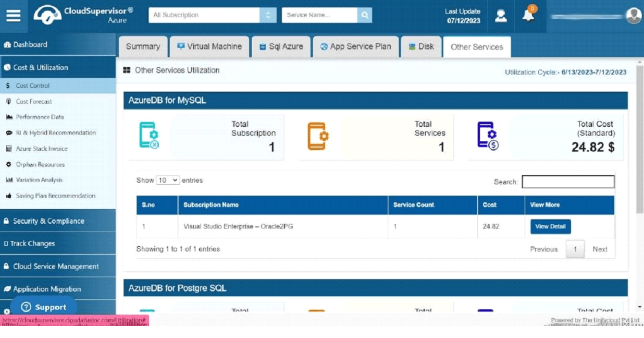Image resolution: width=644 pixels, height=338 pixels.
Task: Open the Support chat button
Action: click(44, 307)
